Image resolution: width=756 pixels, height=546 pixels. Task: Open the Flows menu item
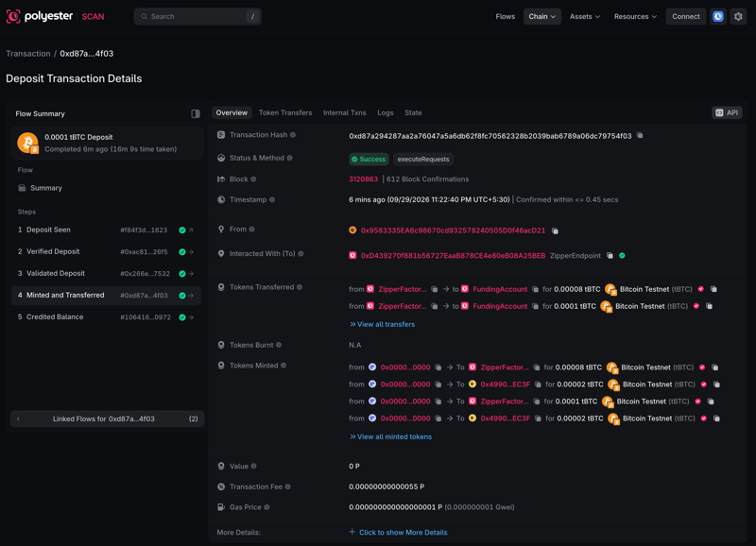[505, 16]
